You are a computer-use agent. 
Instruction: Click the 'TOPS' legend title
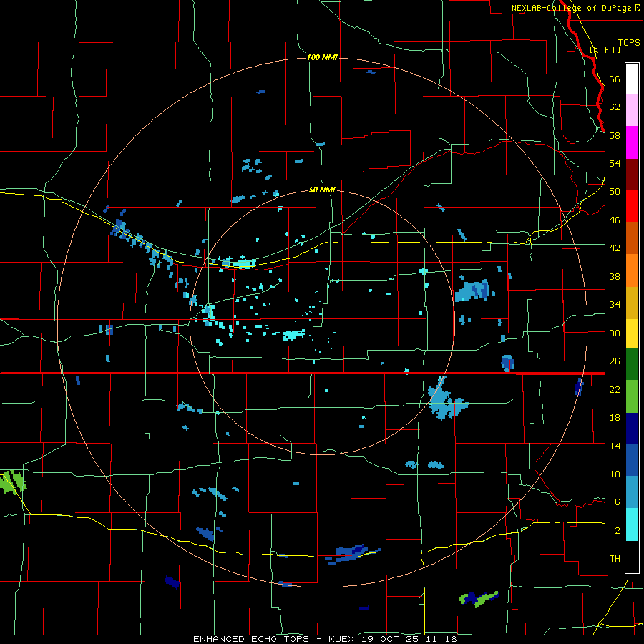pos(629,43)
